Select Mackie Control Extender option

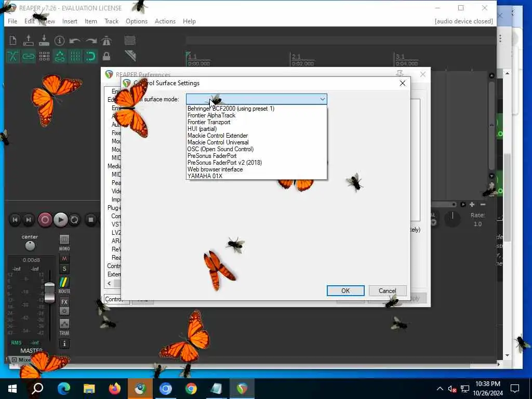257,136
